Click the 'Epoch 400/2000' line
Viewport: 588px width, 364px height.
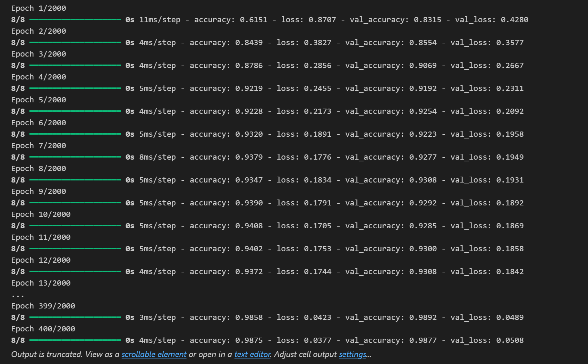43,329
